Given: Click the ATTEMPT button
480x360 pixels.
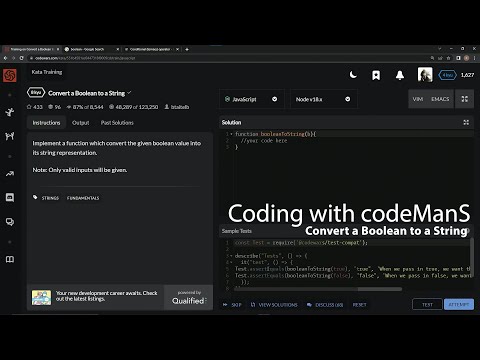Looking at the screenshot, I should (459, 304).
